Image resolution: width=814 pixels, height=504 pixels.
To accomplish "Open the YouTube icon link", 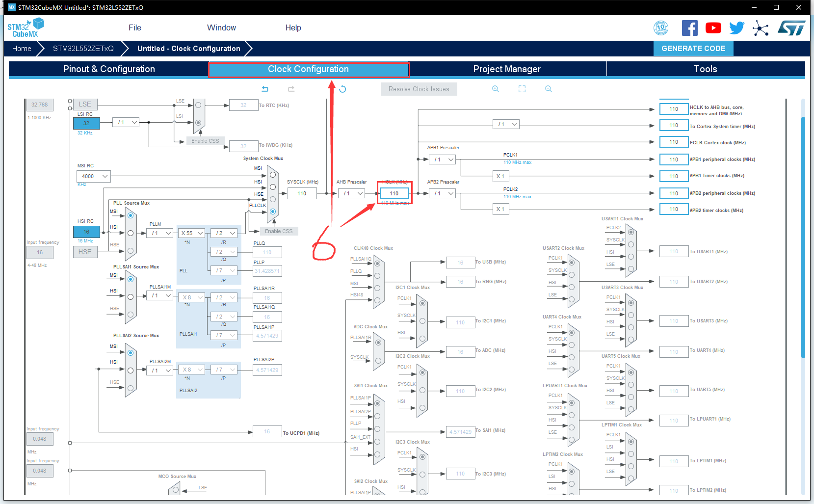I will click(713, 28).
